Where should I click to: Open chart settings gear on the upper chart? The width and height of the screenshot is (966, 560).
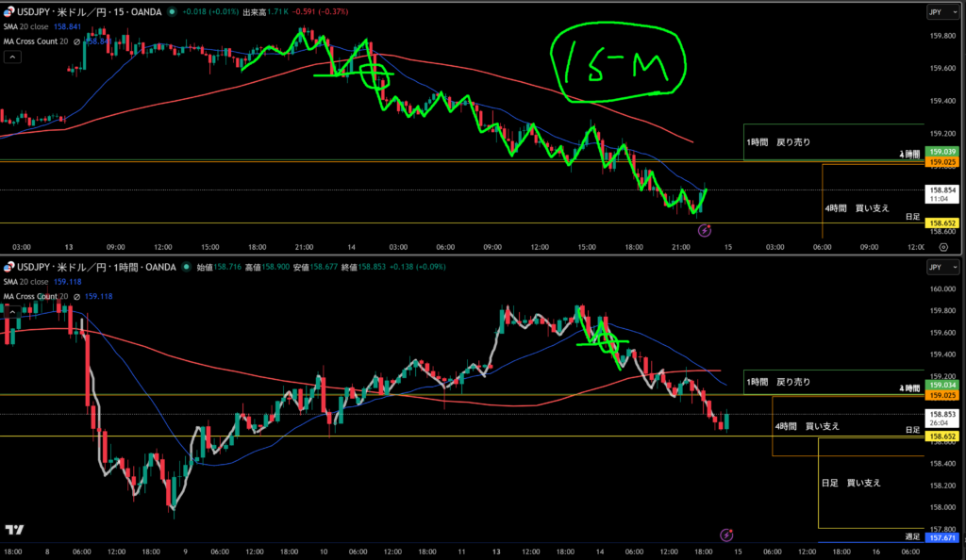click(943, 245)
